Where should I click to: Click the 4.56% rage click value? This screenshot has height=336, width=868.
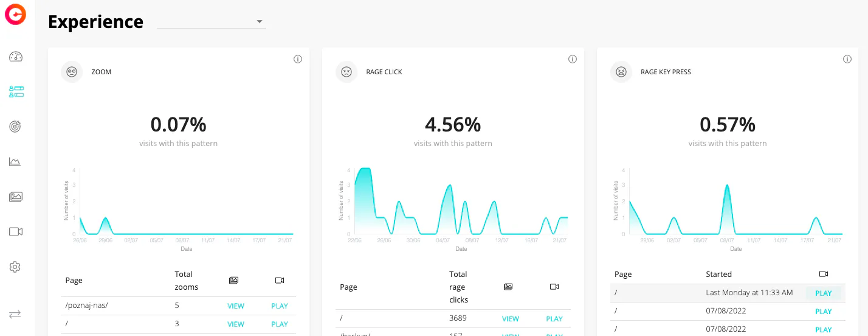453,125
